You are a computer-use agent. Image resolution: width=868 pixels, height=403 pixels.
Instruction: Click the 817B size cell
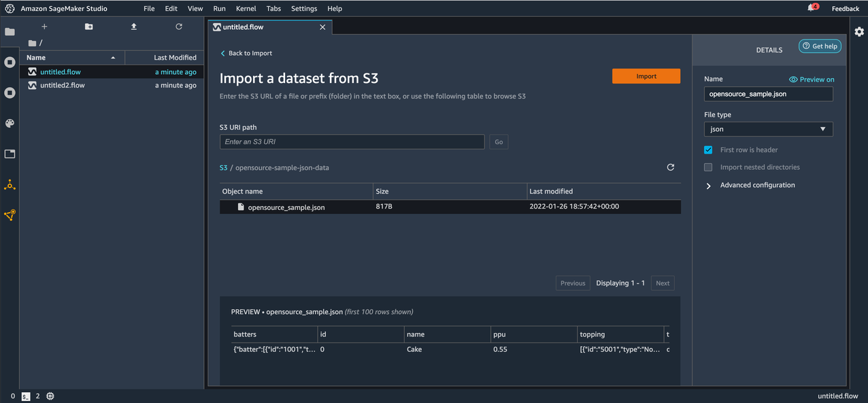click(x=384, y=206)
